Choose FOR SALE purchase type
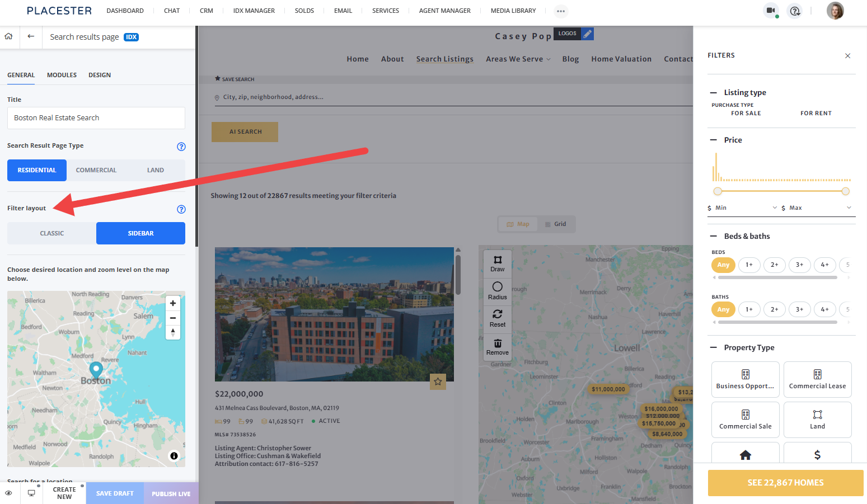Image resolution: width=867 pixels, height=504 pixels. [746, 113]
